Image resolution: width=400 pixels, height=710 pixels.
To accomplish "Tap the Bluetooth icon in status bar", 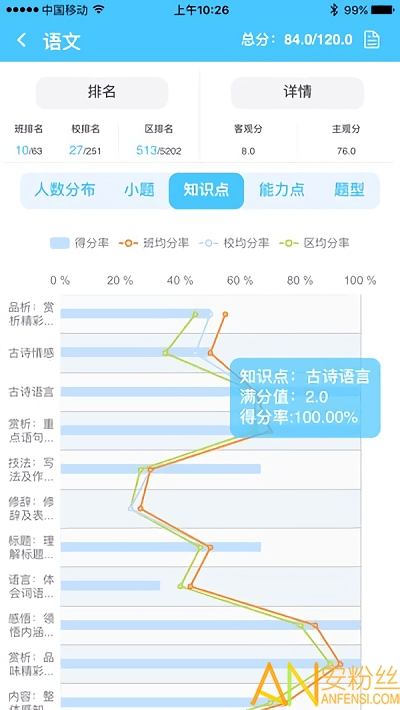I will pos(334,10).
